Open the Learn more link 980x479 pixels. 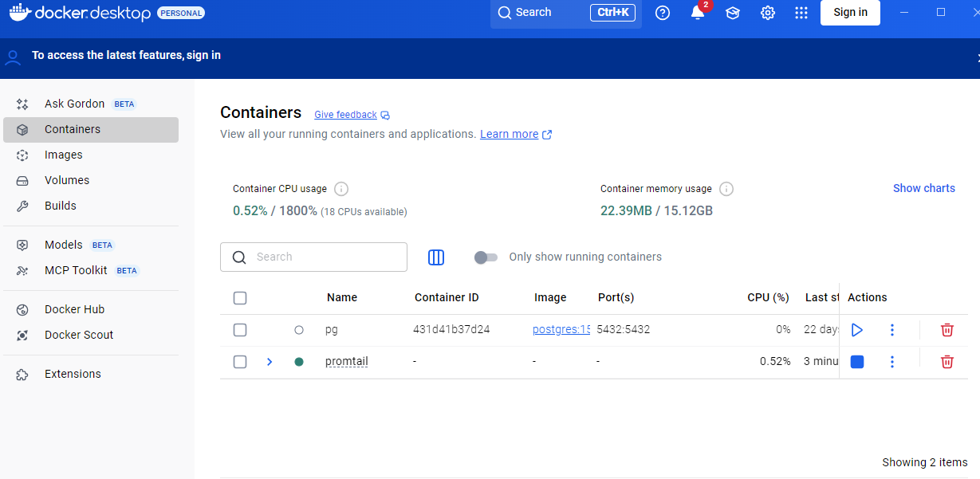(516, 134)
